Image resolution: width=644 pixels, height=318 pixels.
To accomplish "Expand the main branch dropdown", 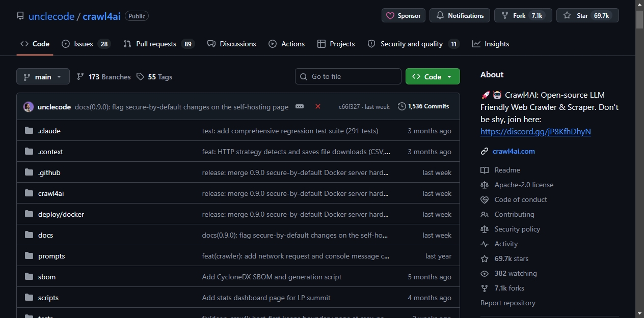I will coord(43,76).
